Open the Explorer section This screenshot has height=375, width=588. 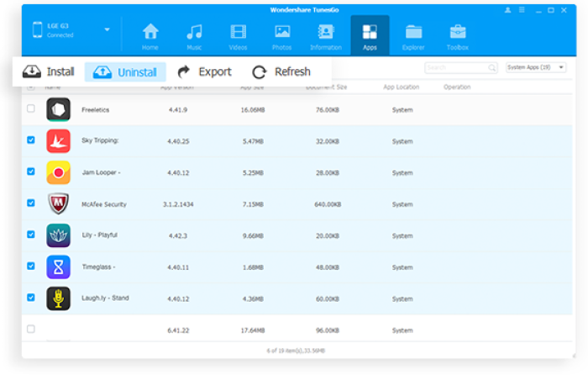click(413, 37)
